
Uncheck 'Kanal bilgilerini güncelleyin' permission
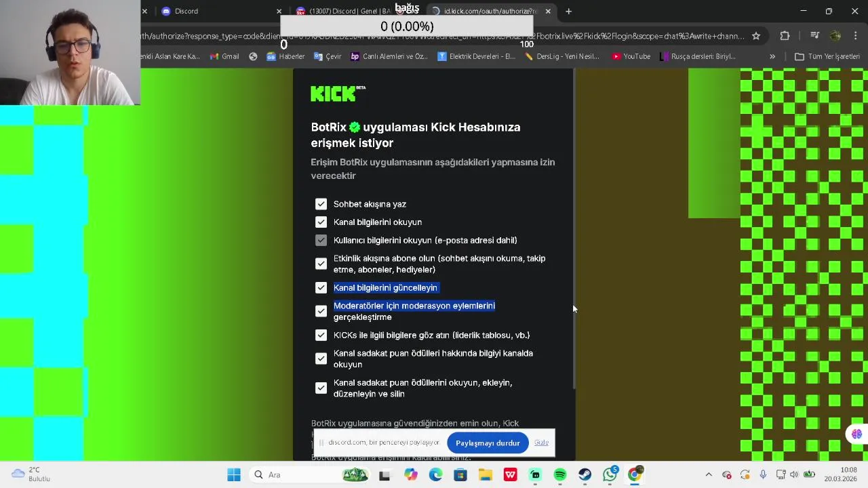click(321, 287)
